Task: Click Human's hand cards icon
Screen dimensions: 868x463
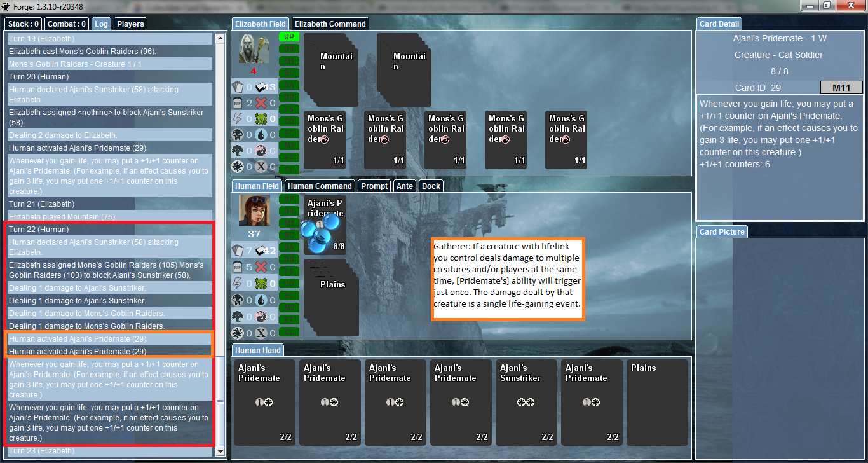Action: pyautogui.click(x=238, y=251)
